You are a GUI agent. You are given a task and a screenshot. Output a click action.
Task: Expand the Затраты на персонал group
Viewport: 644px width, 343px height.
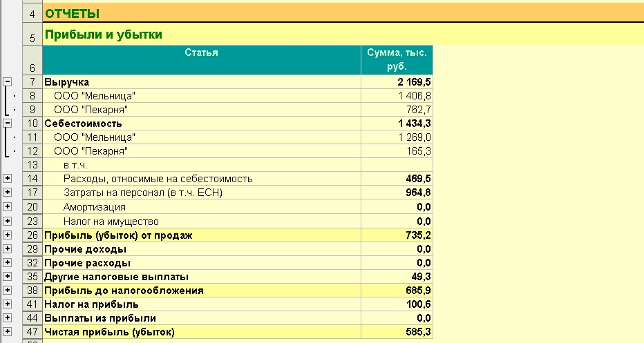(x=8, y=193)
